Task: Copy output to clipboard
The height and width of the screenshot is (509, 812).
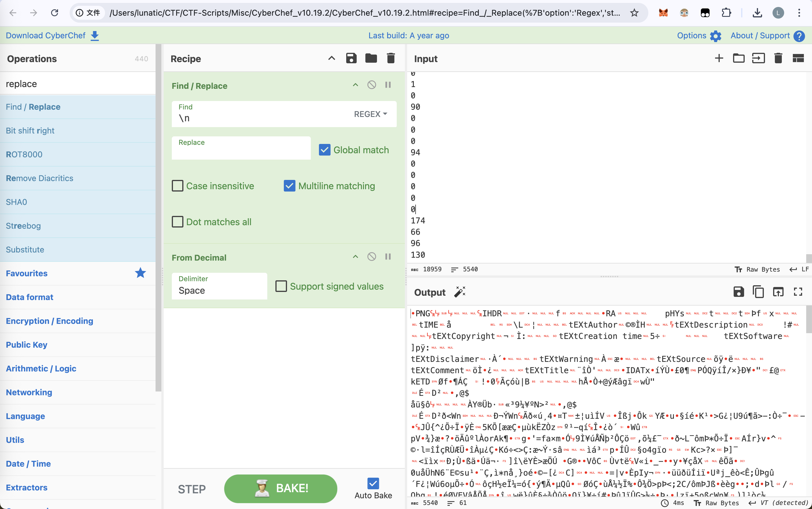Action: point(758,292)
